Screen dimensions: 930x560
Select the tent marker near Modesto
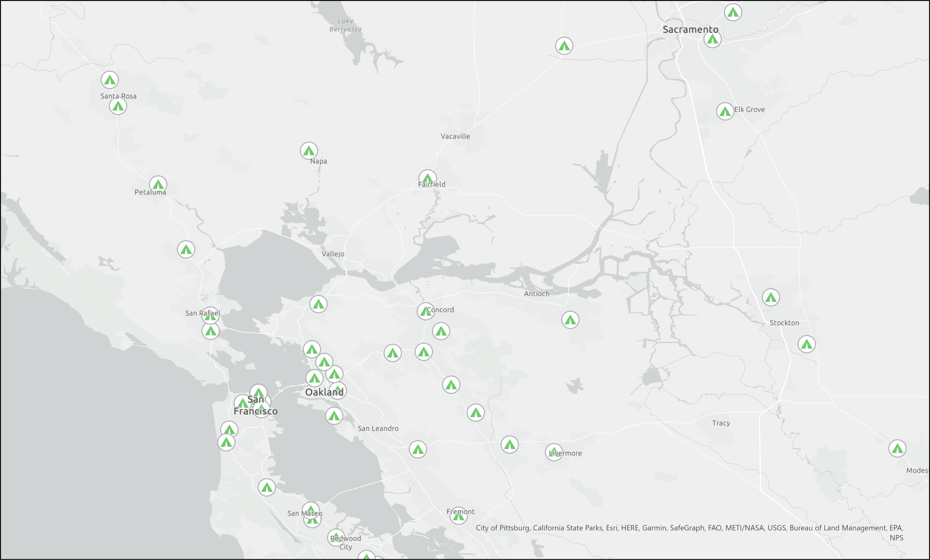(897, 448)
